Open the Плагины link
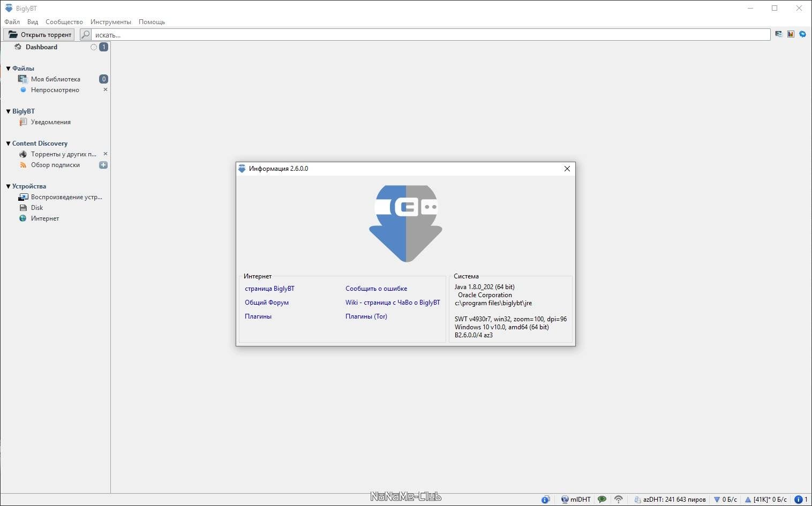This screenshot has width=812, height=506. coord(258,316)
